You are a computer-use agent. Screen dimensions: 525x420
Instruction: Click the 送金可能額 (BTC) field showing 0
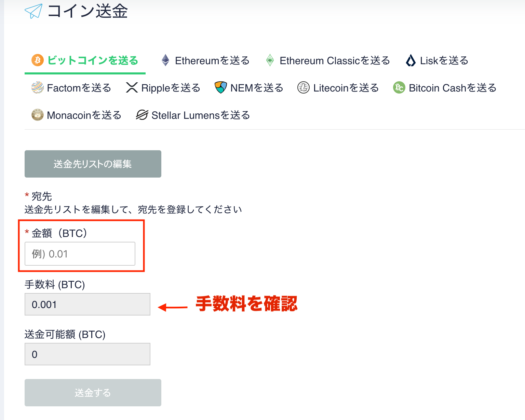87,354
